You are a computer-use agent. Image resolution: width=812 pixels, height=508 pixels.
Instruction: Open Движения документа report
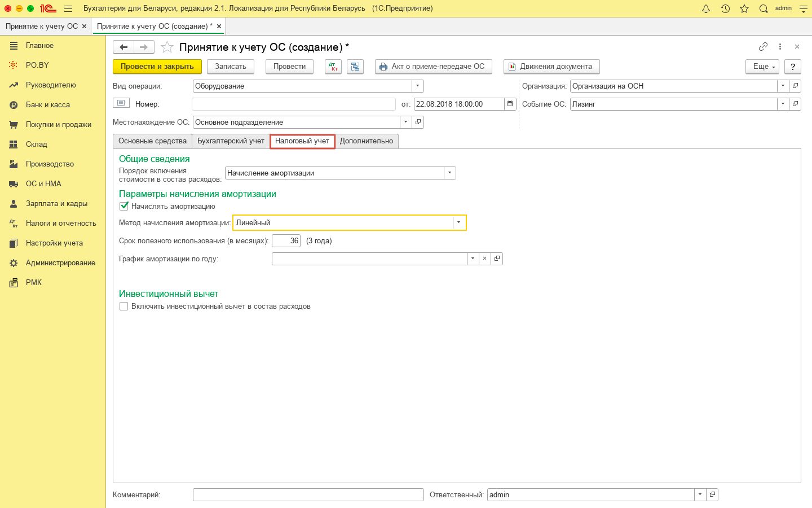point(551,67)
